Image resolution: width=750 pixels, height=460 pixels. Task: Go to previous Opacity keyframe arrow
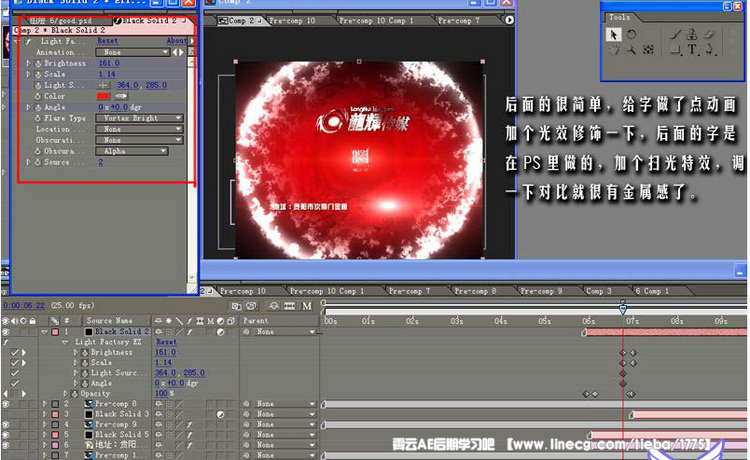[x=6, y=394]
